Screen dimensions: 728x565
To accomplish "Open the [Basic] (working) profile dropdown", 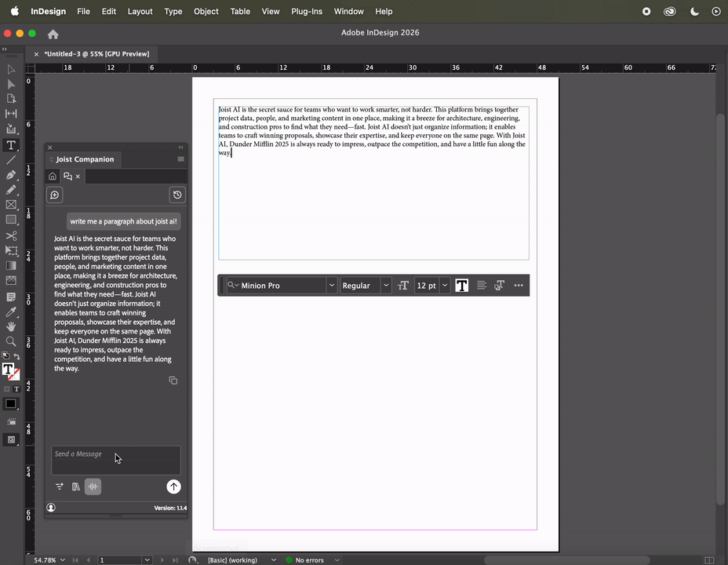I will coord(274,560).
